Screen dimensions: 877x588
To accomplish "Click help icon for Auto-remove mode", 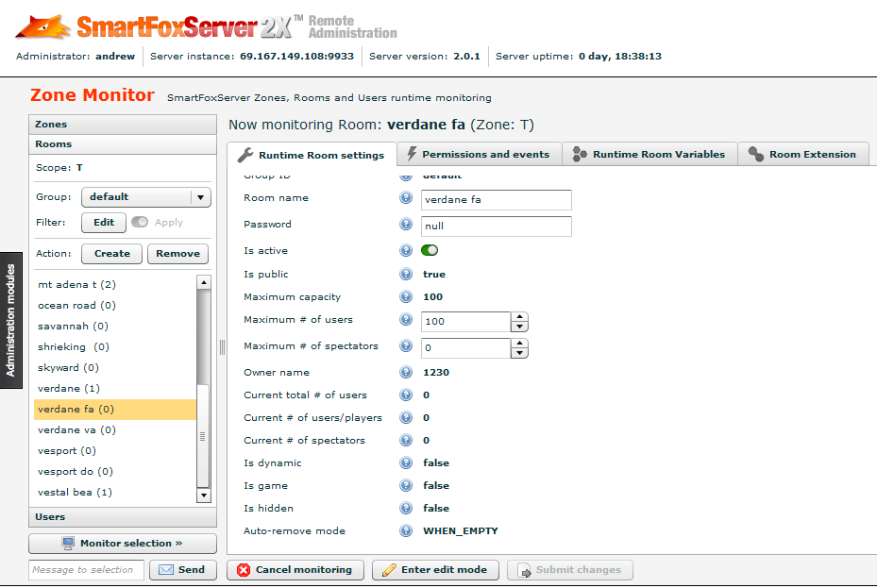I will [406, 531].
